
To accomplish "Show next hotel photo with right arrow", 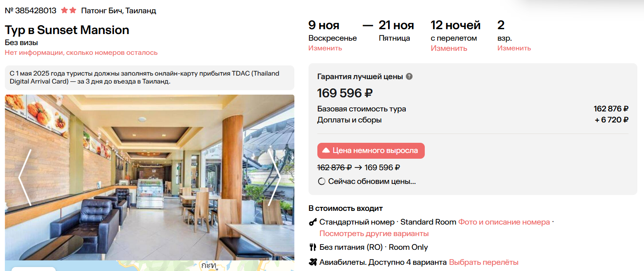I will pos(274,177).
